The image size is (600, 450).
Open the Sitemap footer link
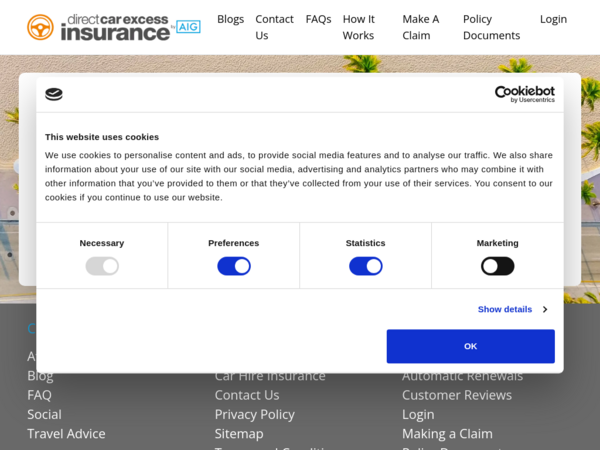click(239, 434)
